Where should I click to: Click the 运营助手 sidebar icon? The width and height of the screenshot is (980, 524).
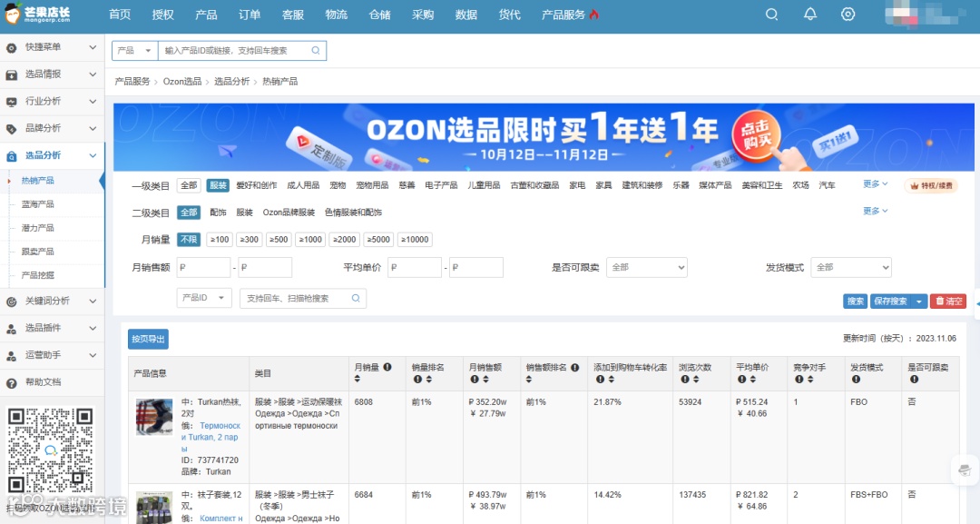coord(11,356)
